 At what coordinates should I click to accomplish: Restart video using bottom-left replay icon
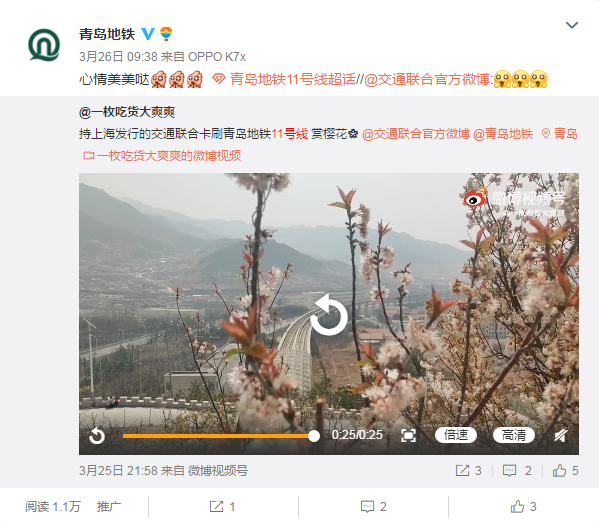point(97,435)
